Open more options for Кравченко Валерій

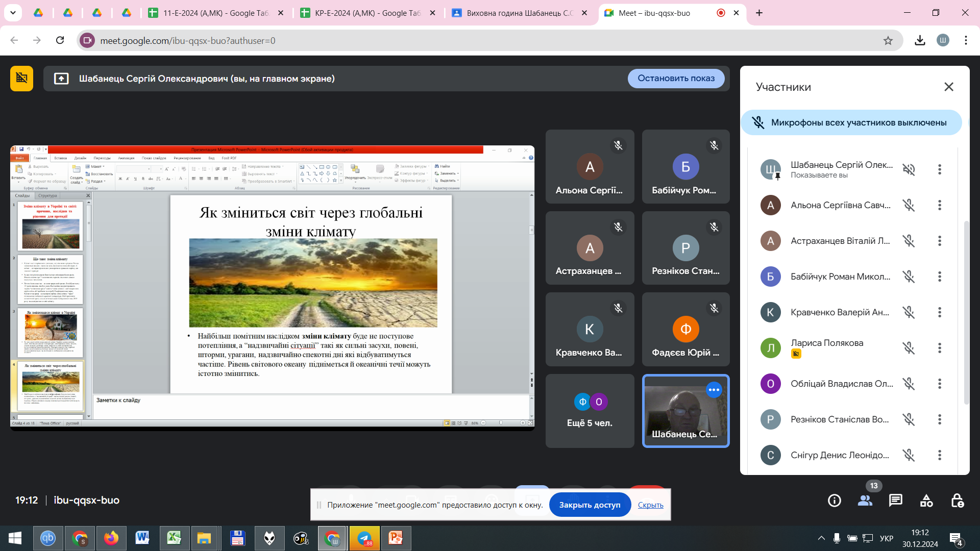click(939, 312)
